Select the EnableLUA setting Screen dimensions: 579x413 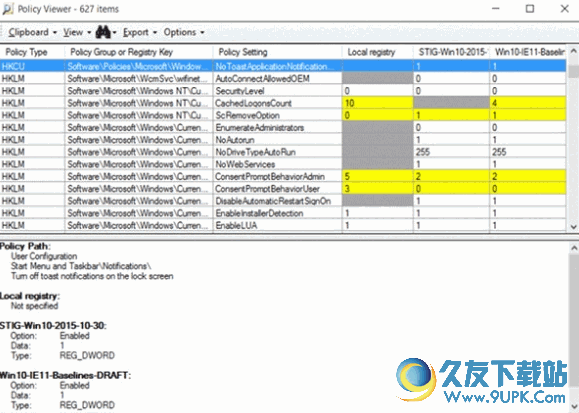pyautogui.click(x=236, y=225)
